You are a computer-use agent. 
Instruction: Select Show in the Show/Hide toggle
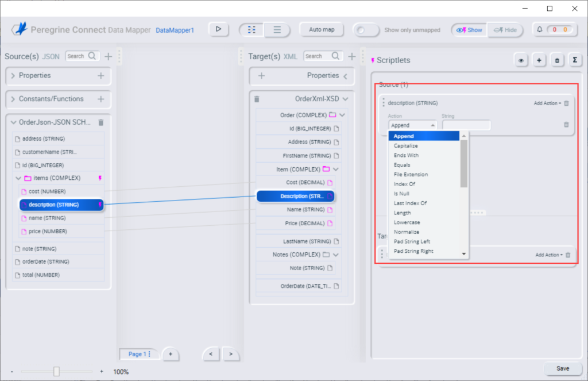pos(468,29)
